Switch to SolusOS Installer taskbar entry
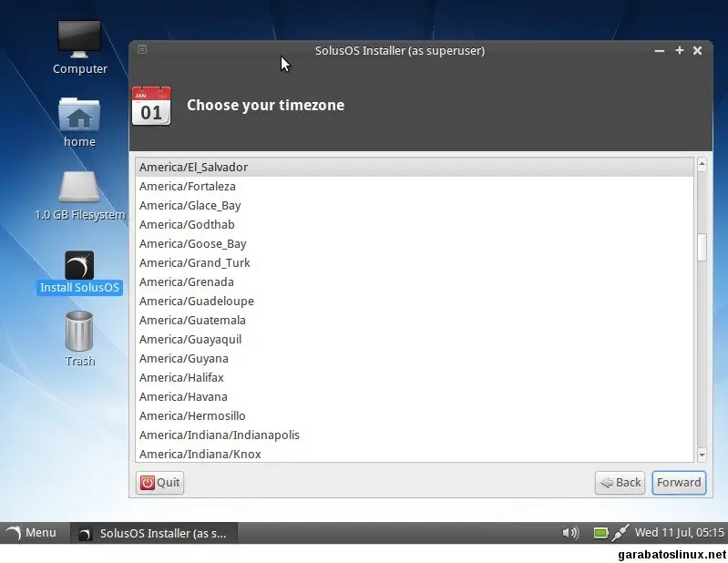This screenshot has width=728, height=563. pos(154,533)
